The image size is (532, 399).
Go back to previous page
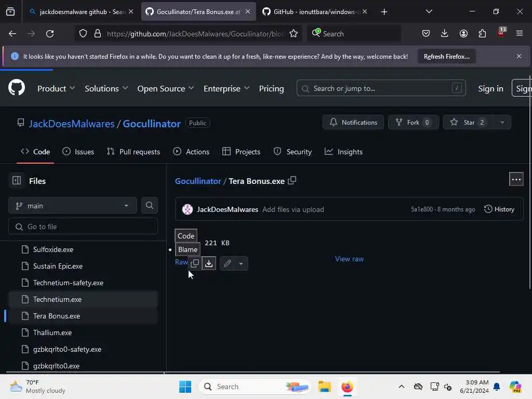[x=12, y=34]
